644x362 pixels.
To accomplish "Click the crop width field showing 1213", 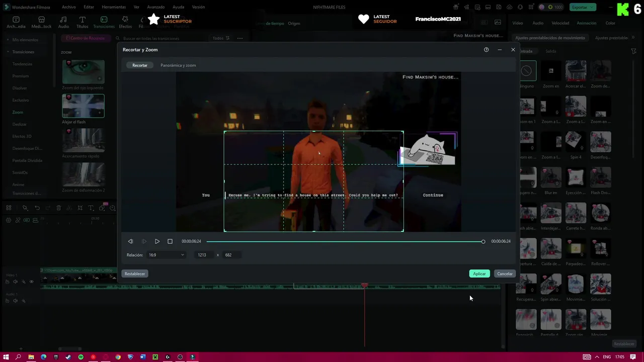I will [204, 255].
